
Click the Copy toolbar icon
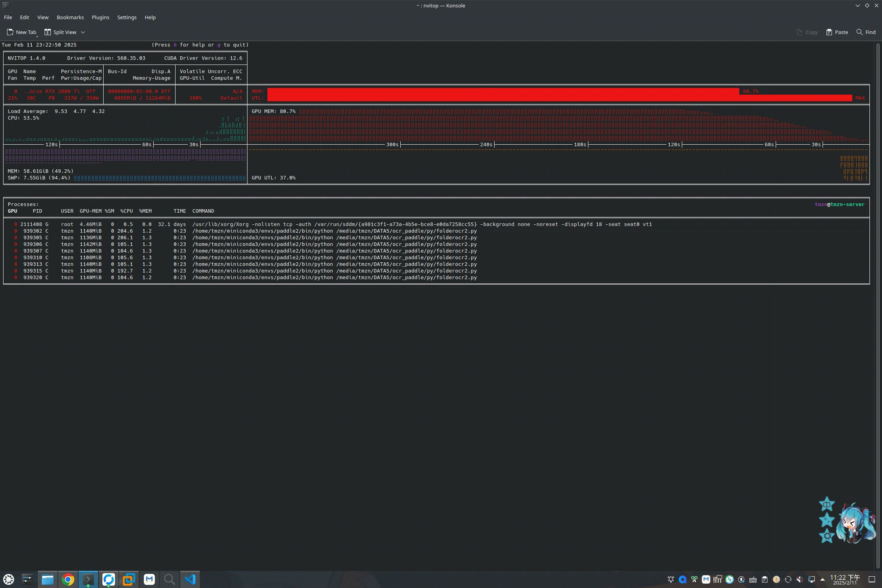tap(800, 32)
